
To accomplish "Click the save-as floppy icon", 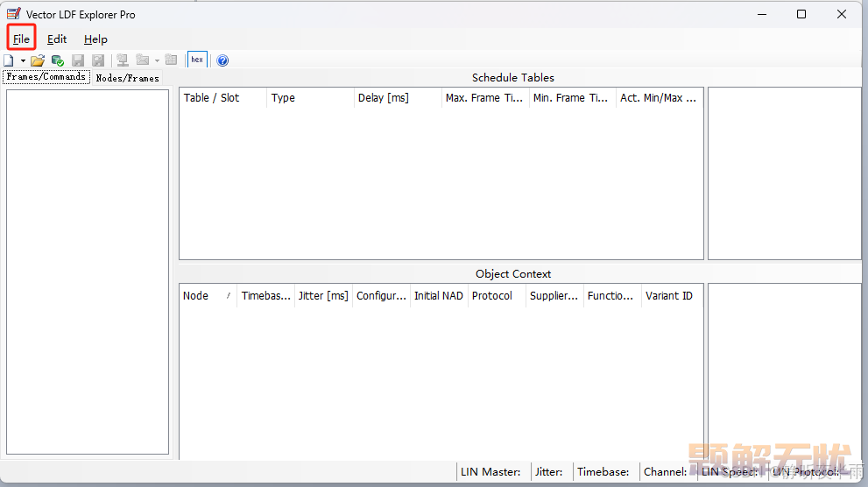I will [98, 60].
